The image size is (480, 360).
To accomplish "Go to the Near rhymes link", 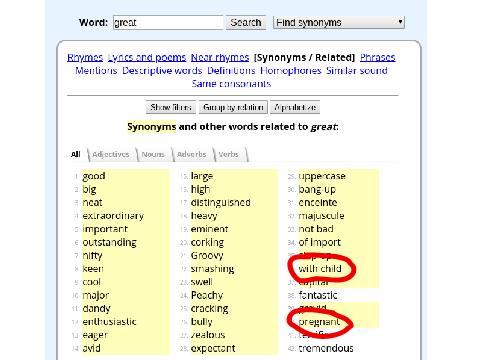I will 220,58.
